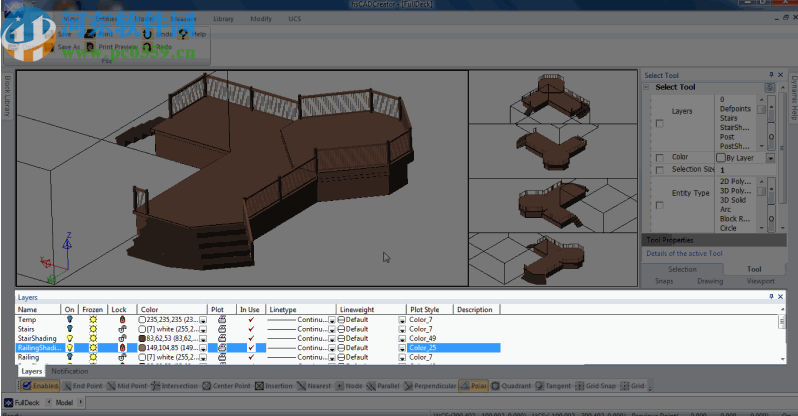The image size is (798, 416).
Task: Open Help from the toolbar
Action: 184,34
